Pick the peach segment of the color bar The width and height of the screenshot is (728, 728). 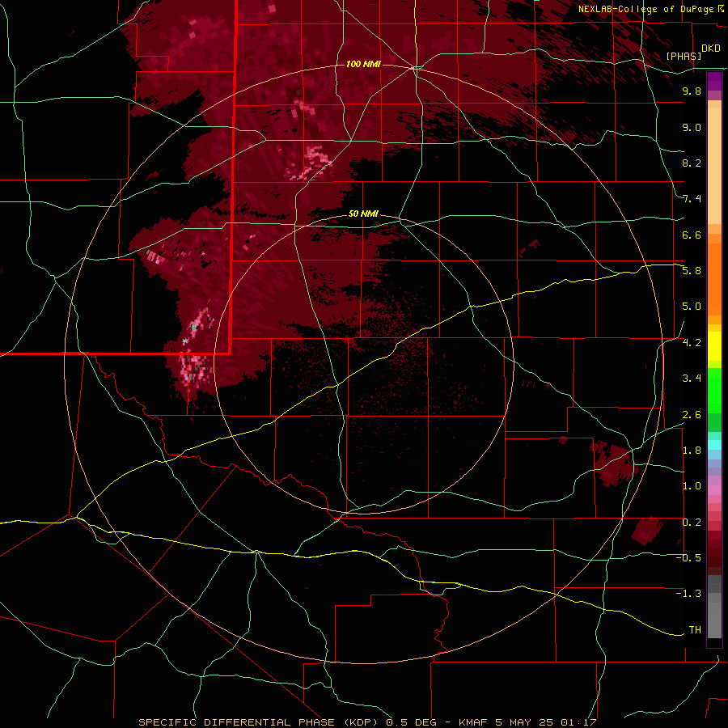click(714, 167)
